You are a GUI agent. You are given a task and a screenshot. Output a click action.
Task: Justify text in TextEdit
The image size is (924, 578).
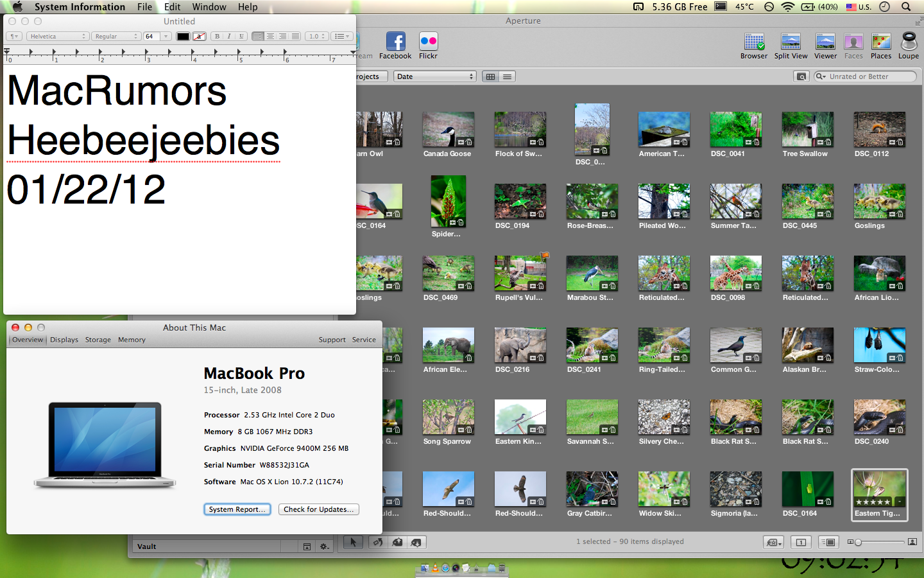pyautogui.click(x=295, y=36)
